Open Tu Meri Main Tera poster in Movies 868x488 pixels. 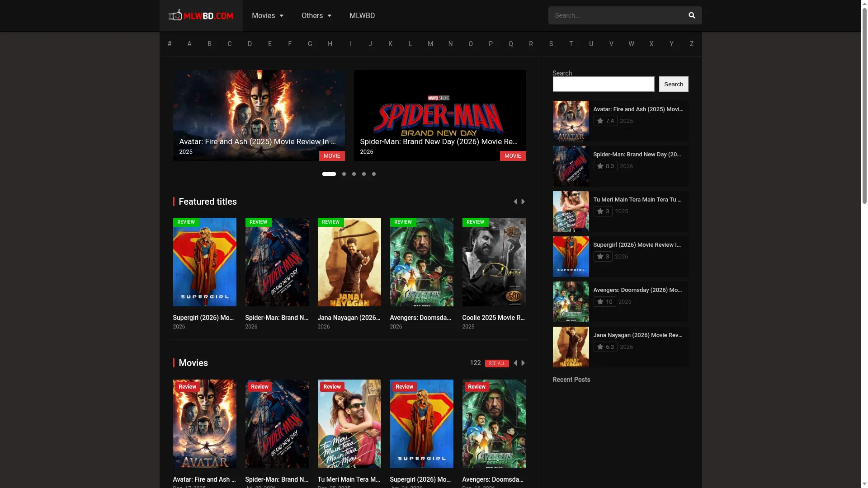tap(349, 424)
